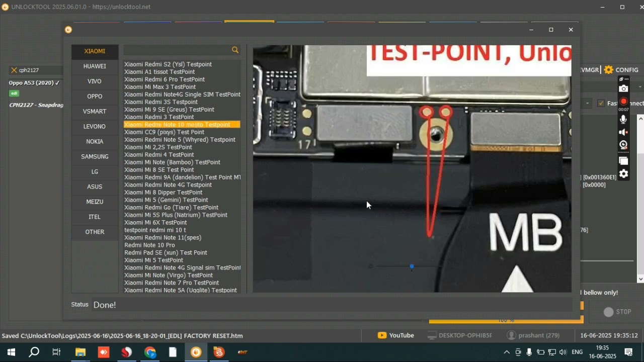Select Xiaomi Redmi Go (Tiare) TestPoint
This screenshot has height=362, width=644.
tap(171, 208)
